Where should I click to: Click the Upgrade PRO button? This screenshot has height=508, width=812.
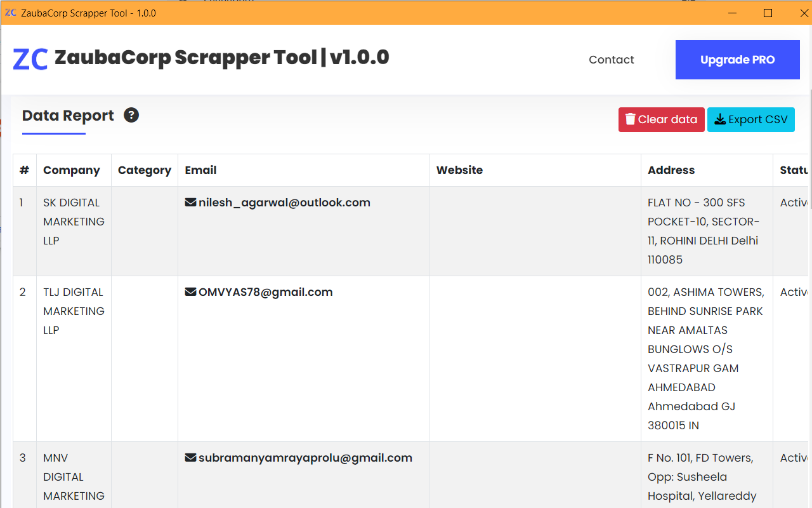click(x=737, y=59)
